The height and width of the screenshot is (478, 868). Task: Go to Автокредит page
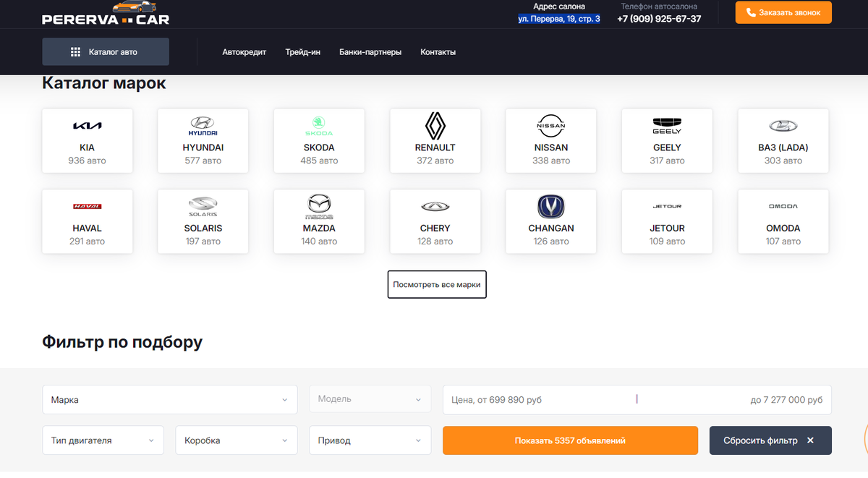[244, 52]
